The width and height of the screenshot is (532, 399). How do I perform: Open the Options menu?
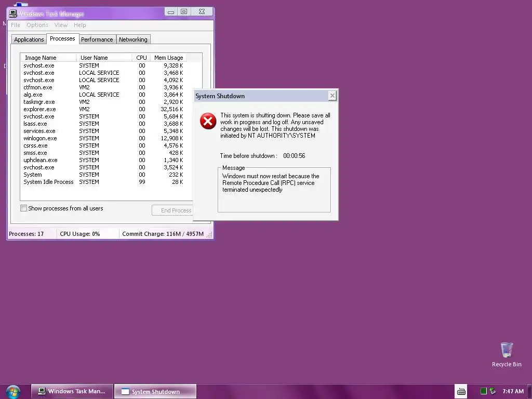click(x=37, y=25)
